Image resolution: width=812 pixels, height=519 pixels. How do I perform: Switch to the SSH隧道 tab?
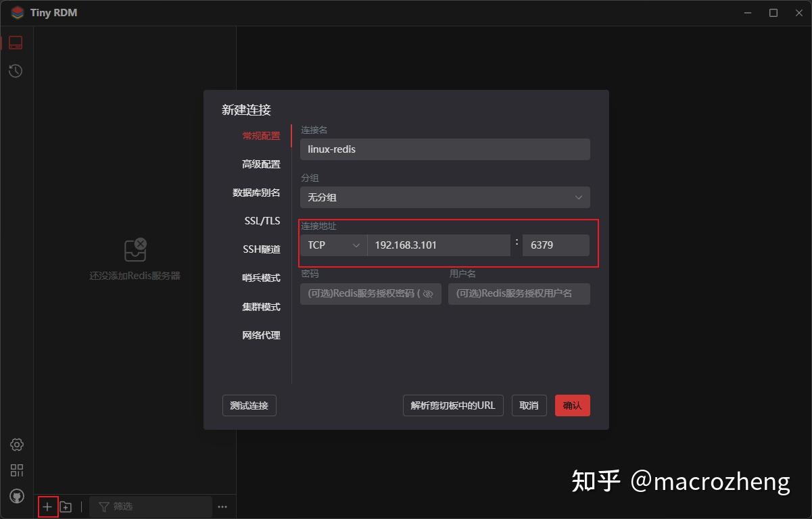261,249
